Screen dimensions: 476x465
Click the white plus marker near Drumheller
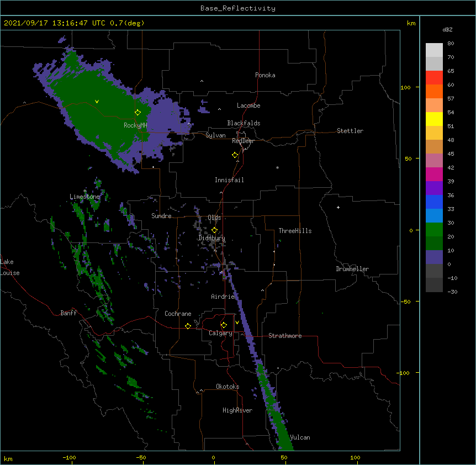[338, 207]
